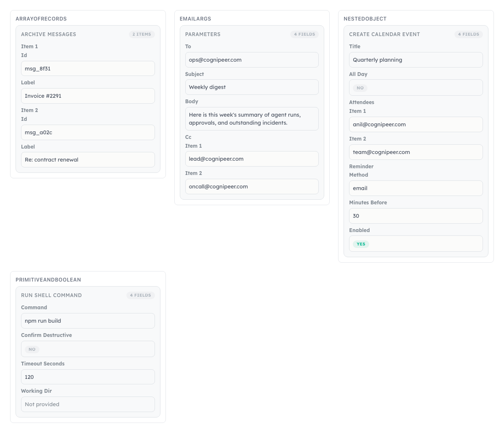This screenshot has width=504, height=428.
Task: Toggle the Enabled YES badge
Action: tap(361, 244)
